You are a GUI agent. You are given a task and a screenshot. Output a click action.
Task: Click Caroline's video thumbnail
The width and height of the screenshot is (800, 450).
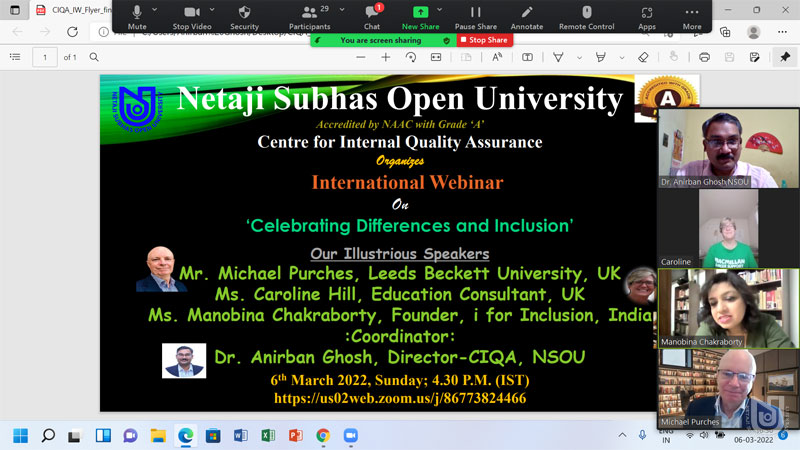click(728, 229)
